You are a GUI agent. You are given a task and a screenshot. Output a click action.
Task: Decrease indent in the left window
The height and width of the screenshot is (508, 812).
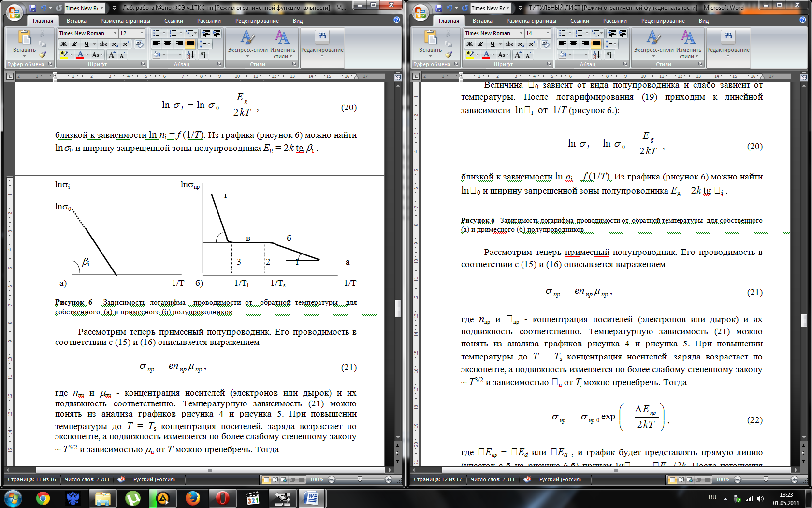[206, 33]
